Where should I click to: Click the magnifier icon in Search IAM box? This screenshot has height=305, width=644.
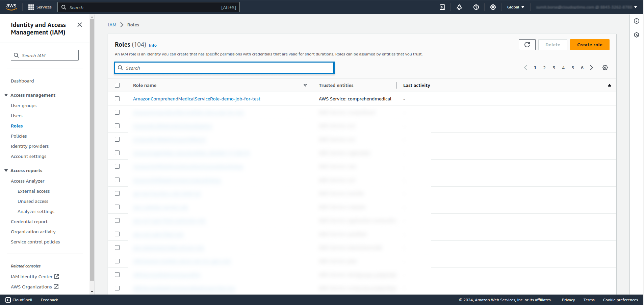16,55
